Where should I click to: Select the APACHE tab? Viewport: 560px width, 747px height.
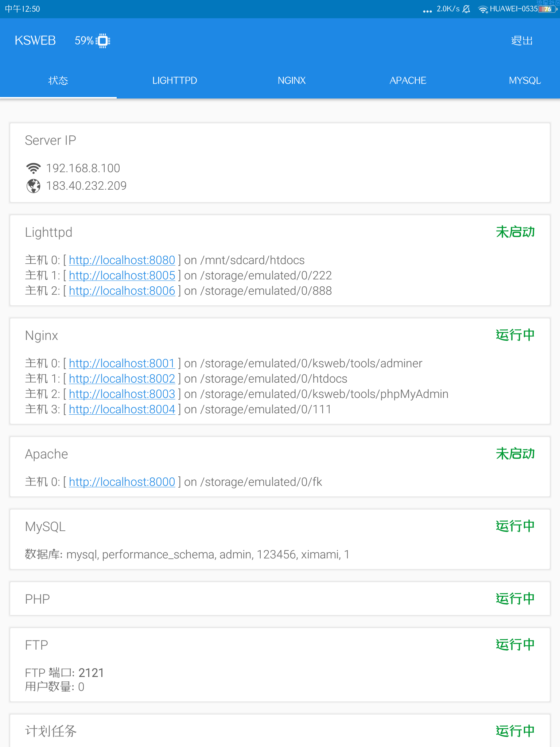[x=408, y=81]
